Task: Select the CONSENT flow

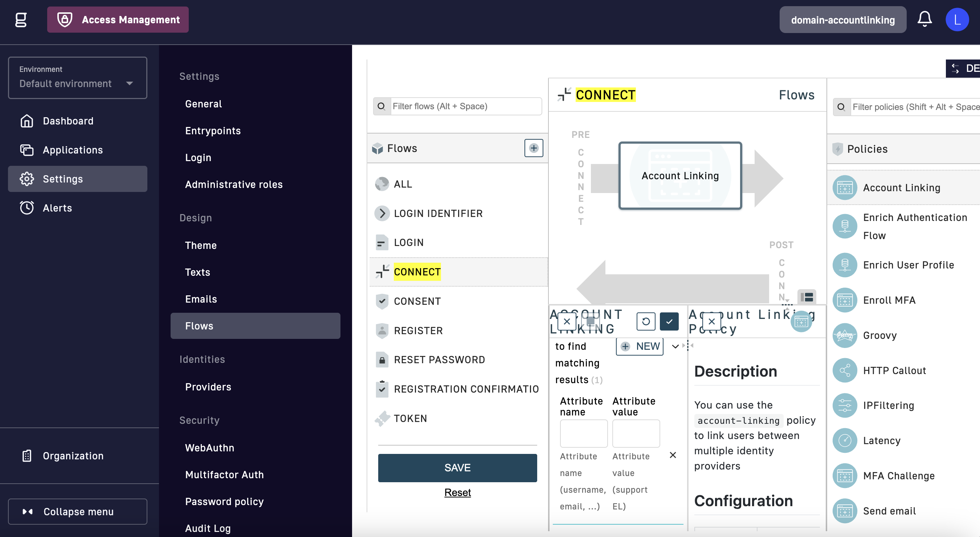Action: (x=417, y=301)
